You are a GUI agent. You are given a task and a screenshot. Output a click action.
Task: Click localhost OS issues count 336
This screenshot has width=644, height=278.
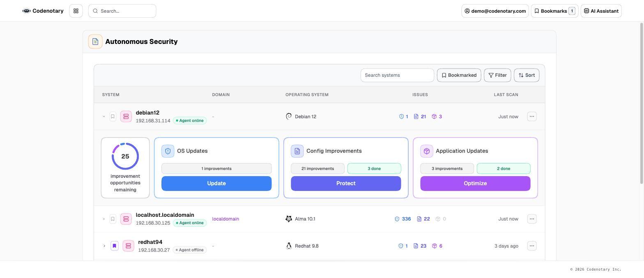(403, 219)
